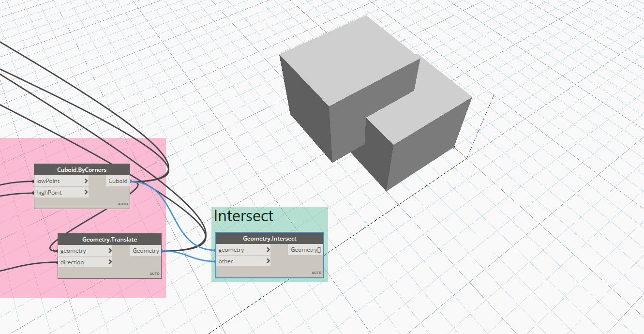Expand the direction port chevron
Image resolution: width=644 pixels, height=334 pixels.
coord(110,262)
